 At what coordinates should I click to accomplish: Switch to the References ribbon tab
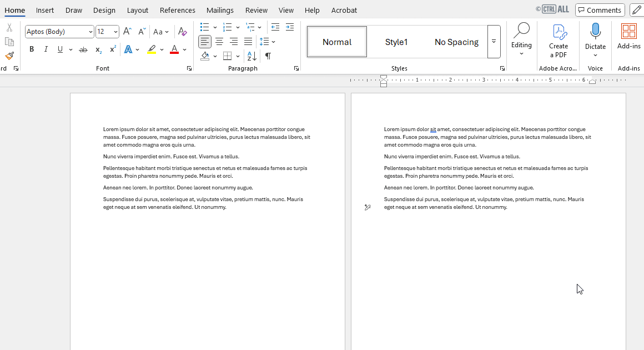pyautogui.click(x=177, y=10)
